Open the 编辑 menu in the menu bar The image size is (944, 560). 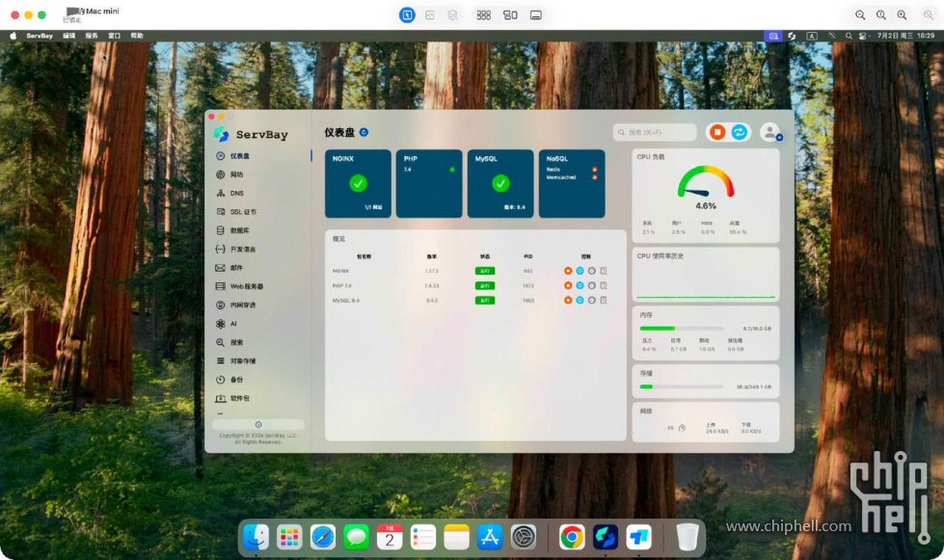pyautogui.click(x=69, y=36)
